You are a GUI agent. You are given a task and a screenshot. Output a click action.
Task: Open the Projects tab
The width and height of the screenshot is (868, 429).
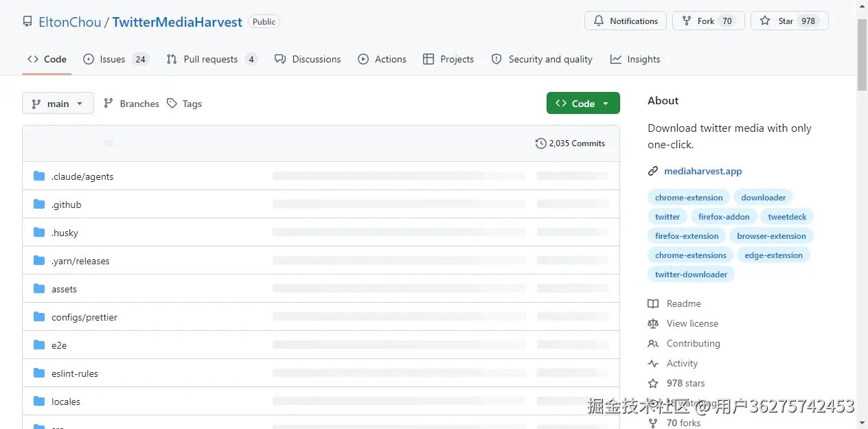tap(448, 59)
